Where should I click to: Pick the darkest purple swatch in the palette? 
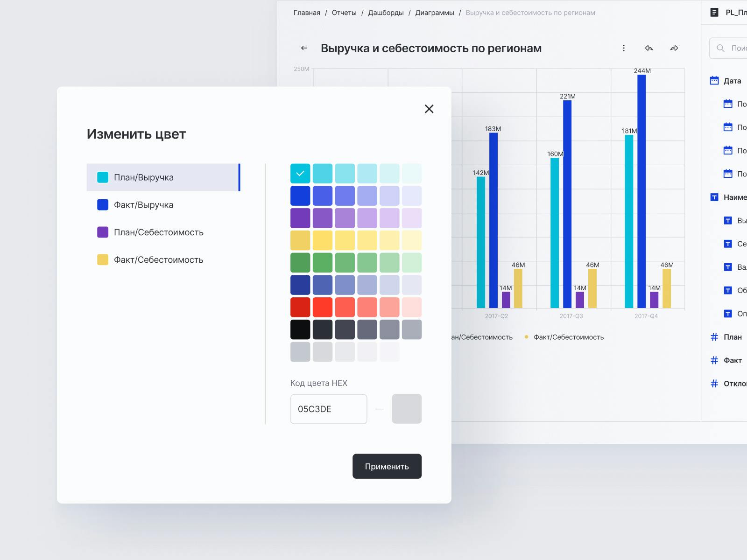(300, 218)
